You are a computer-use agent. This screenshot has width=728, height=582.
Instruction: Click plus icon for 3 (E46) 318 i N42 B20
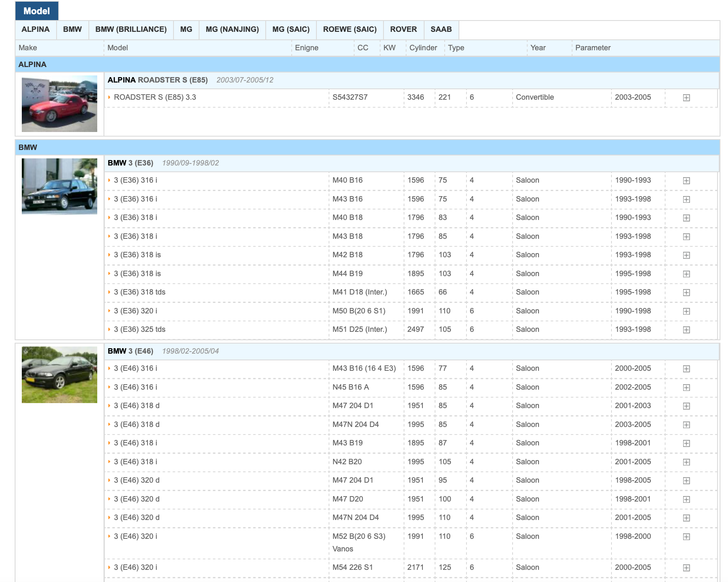[686, 462]
